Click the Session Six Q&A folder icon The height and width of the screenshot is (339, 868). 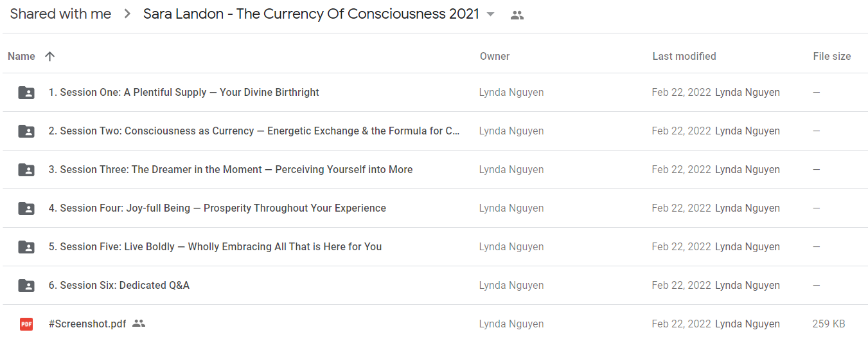[x=26, y=286]
